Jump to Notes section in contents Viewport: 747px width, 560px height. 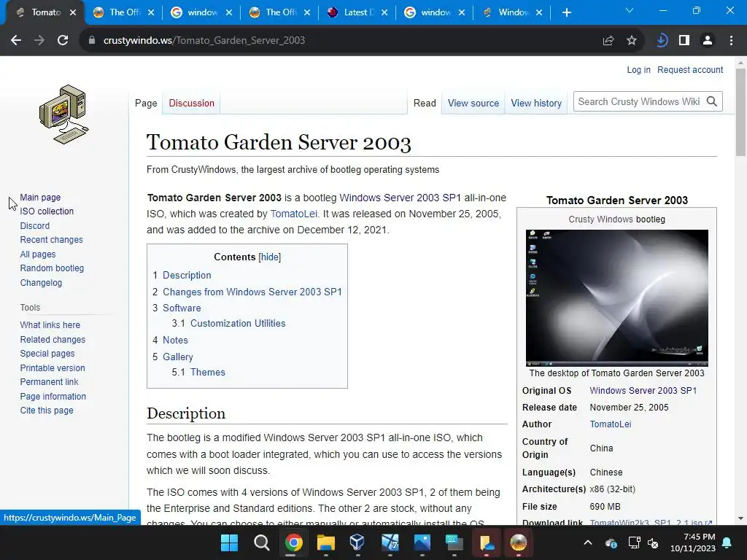pos(175,340)
